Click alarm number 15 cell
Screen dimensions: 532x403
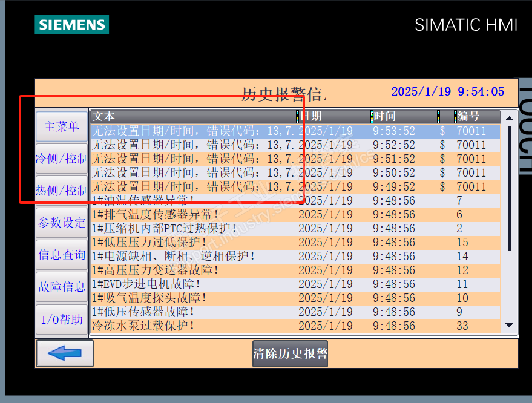click(x=462, y=242)
